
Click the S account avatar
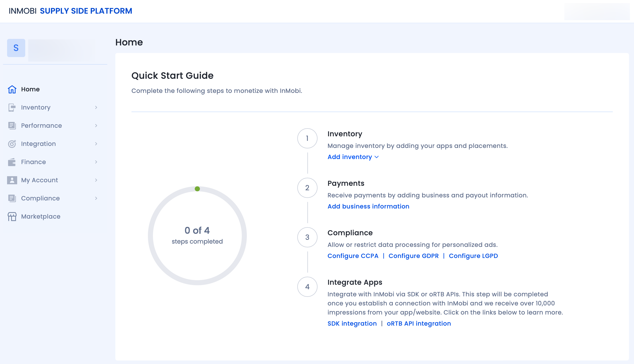click(16, 48)
